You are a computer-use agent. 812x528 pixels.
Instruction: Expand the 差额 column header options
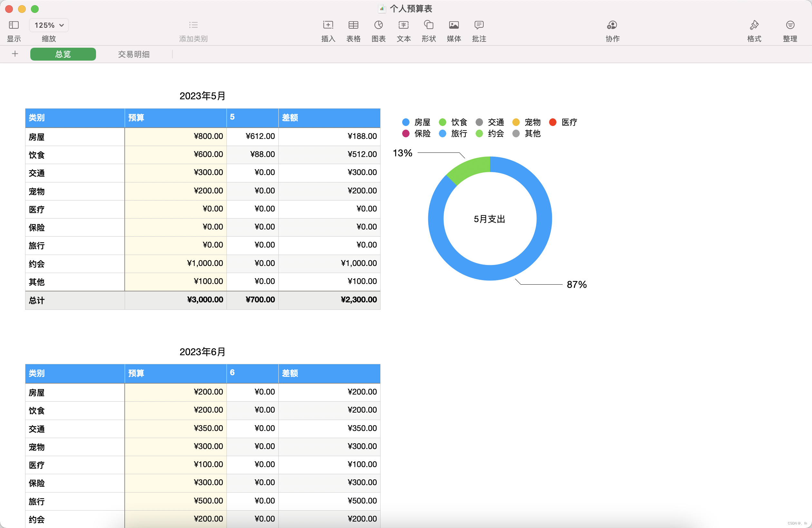click(290, 118)
